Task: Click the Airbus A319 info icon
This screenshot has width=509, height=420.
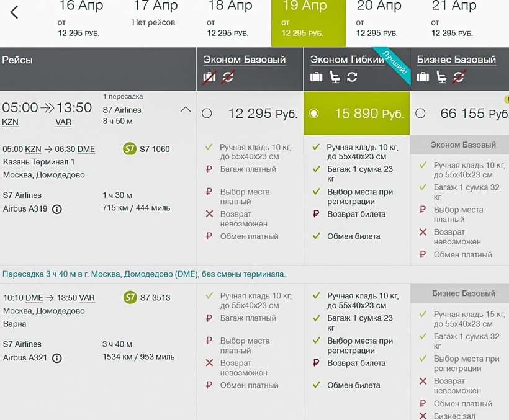Action: click(x=57, y=210)
